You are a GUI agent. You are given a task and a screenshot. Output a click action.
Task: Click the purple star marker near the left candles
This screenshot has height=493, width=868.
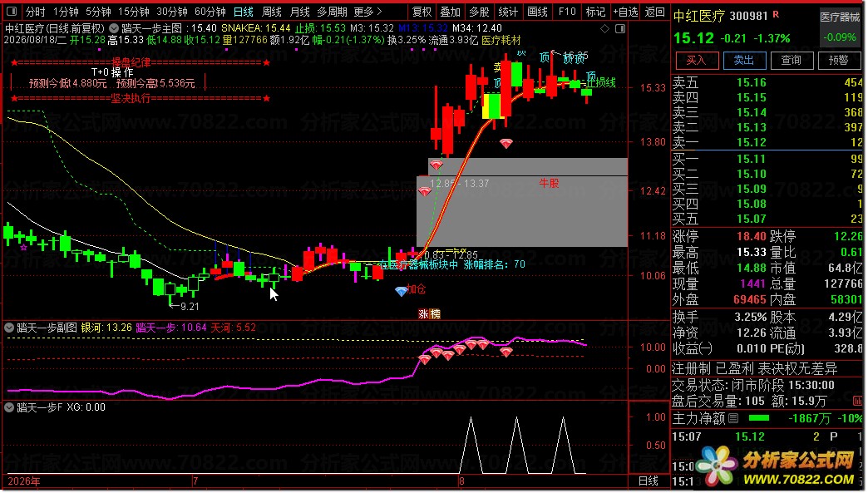tap(24, 247)
